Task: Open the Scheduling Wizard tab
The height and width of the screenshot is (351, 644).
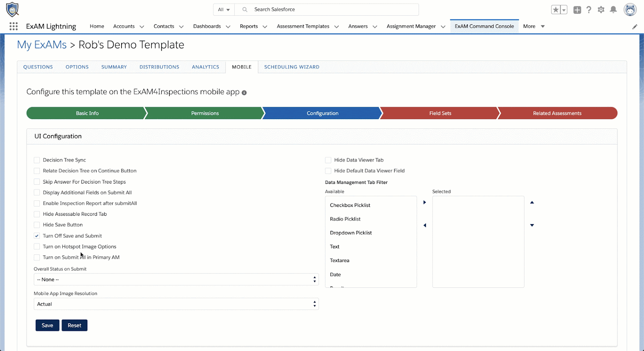Action: (292, 67)
